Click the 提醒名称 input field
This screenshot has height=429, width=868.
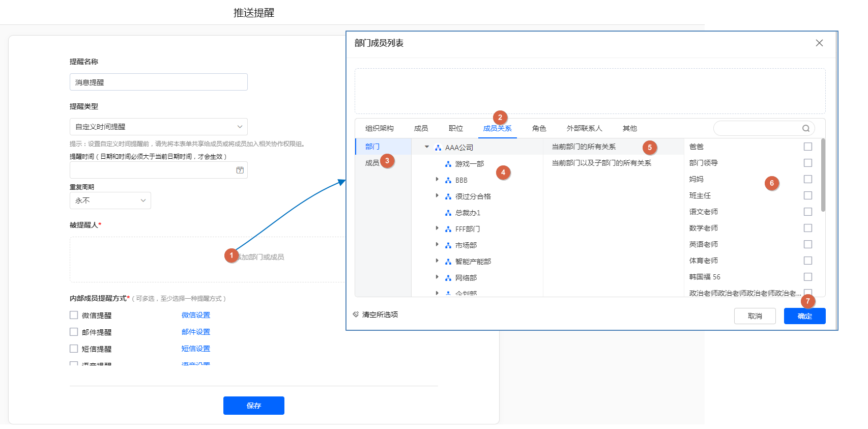tap(158, 82)
